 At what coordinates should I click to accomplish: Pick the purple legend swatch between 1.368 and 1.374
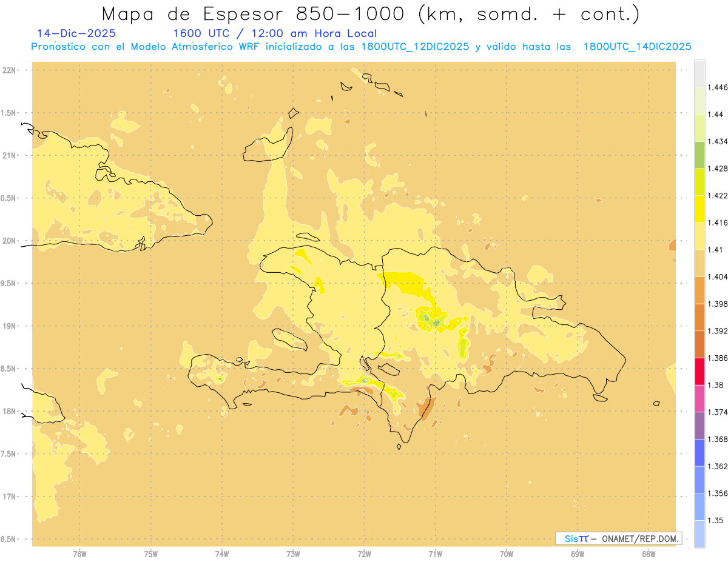point(699,426)
